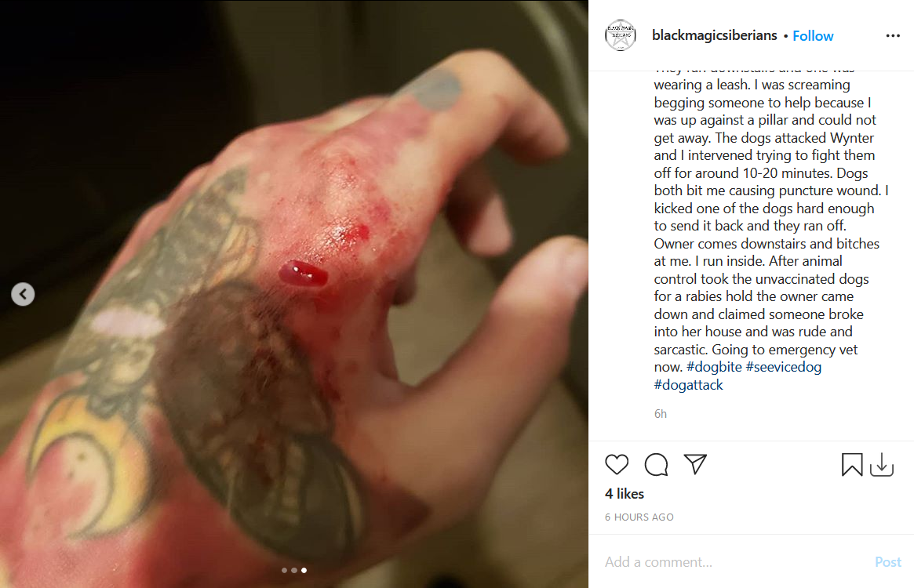
Task: Save post with bookmark icon
Action: pyautogui.click(x=852, y=464)
